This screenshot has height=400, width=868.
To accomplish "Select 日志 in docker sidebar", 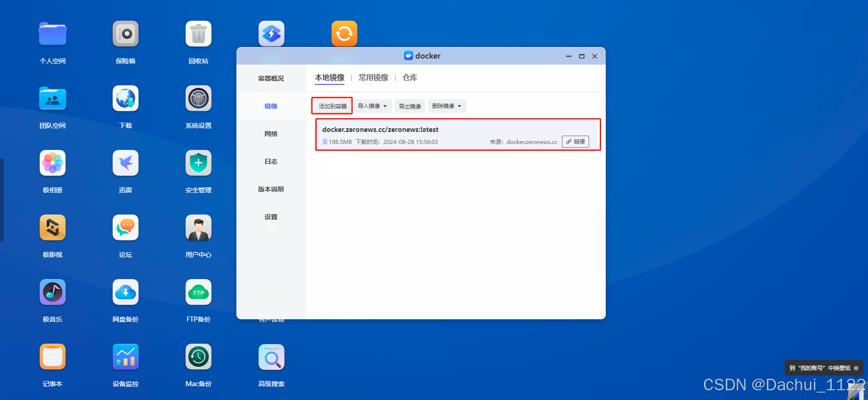I will [271, 161].
